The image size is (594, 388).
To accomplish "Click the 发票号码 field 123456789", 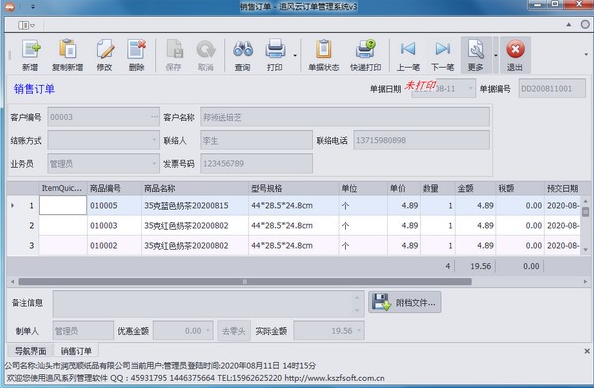I will [x=256, y=164].
